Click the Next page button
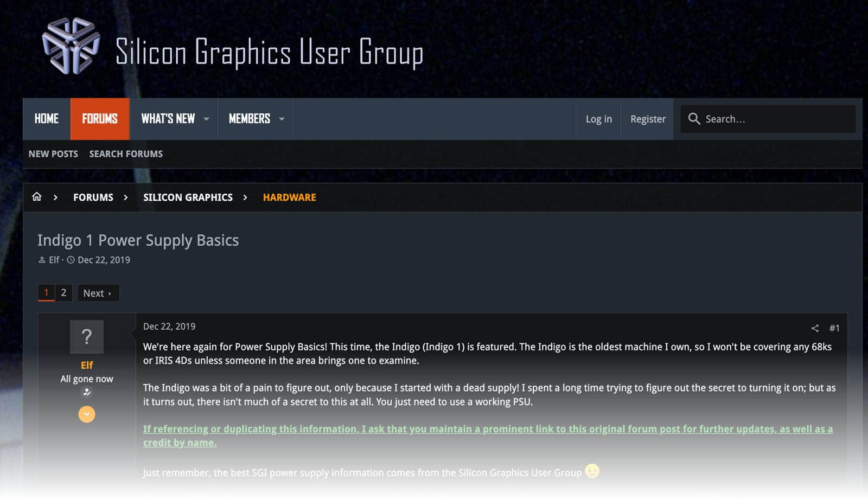This screenshot has height=499, width=868. click(x=98, y=293)
